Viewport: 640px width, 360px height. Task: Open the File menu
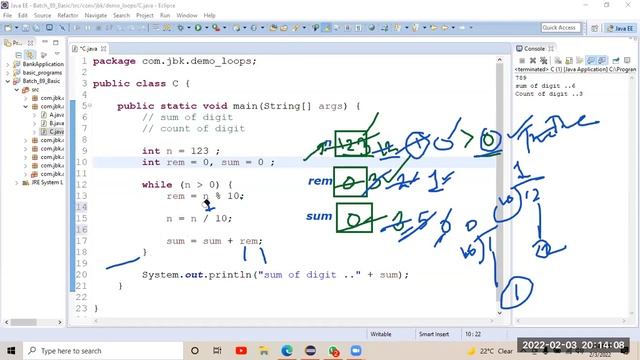click(x=8, y=15)
